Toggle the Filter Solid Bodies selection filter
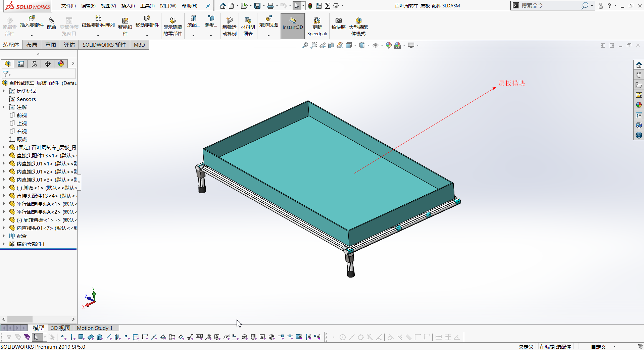 click(x=100, y=337)
